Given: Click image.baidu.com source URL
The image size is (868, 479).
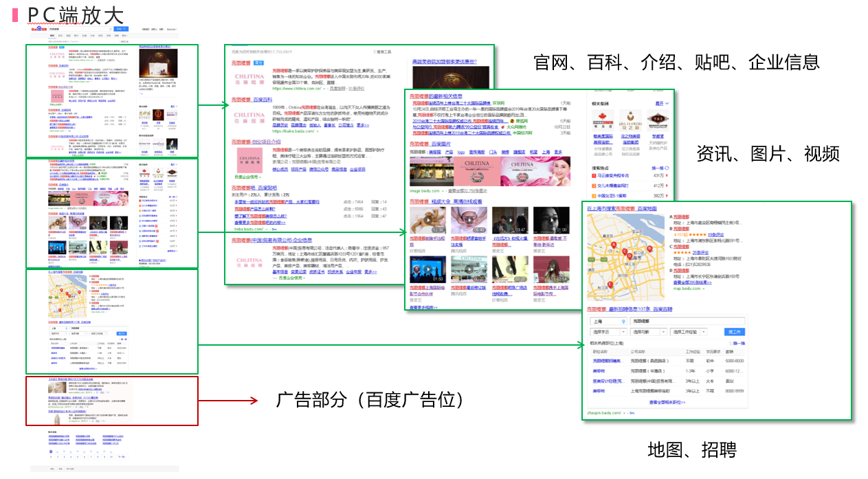Looking at the screenshot, I should click(424, 191).
